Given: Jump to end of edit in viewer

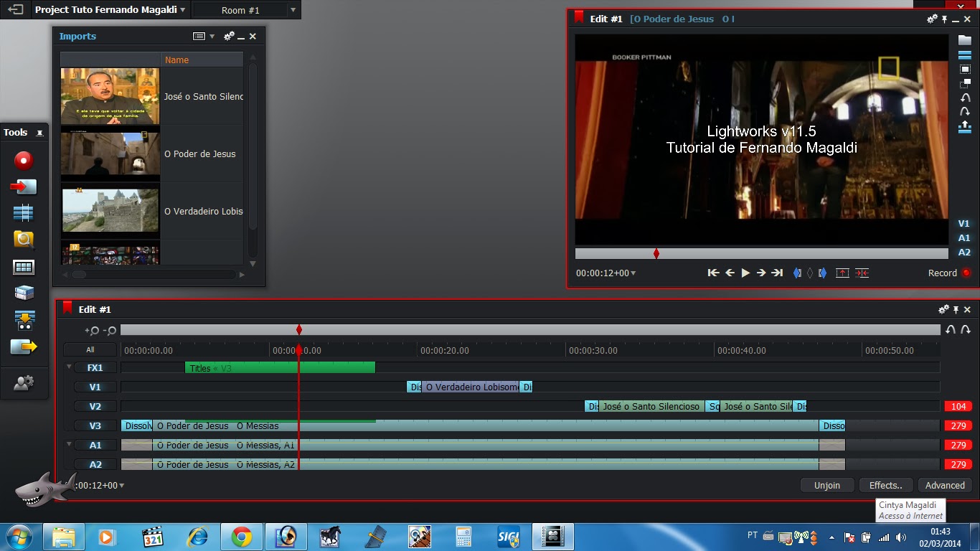Looking at the screenshot, I should pos(777,273).
